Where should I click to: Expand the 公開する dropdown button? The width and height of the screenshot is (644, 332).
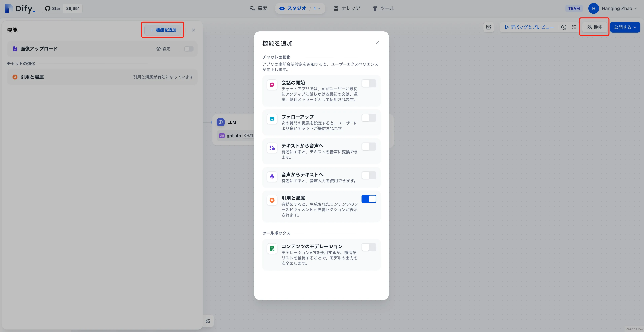coord(625,27)
